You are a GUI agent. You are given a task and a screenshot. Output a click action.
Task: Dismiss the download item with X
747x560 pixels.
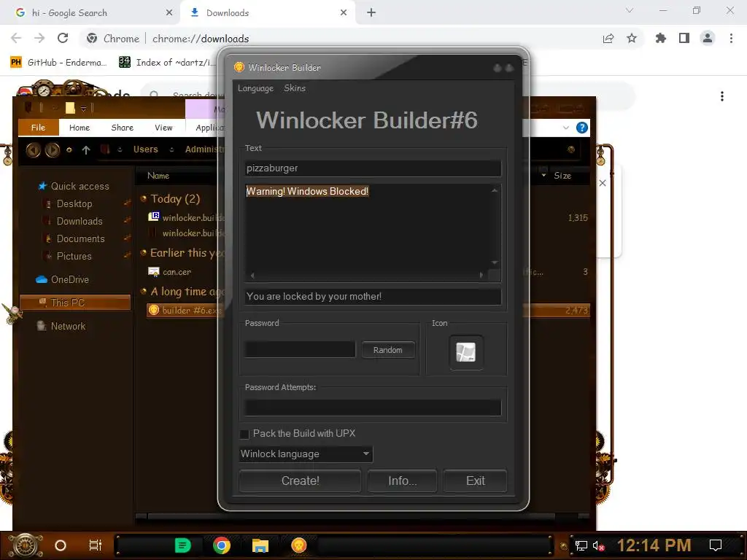(602, 183)
